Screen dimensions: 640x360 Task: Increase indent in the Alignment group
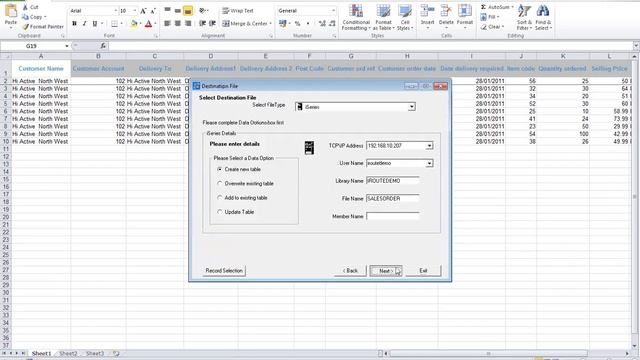(x=212, y=24)
